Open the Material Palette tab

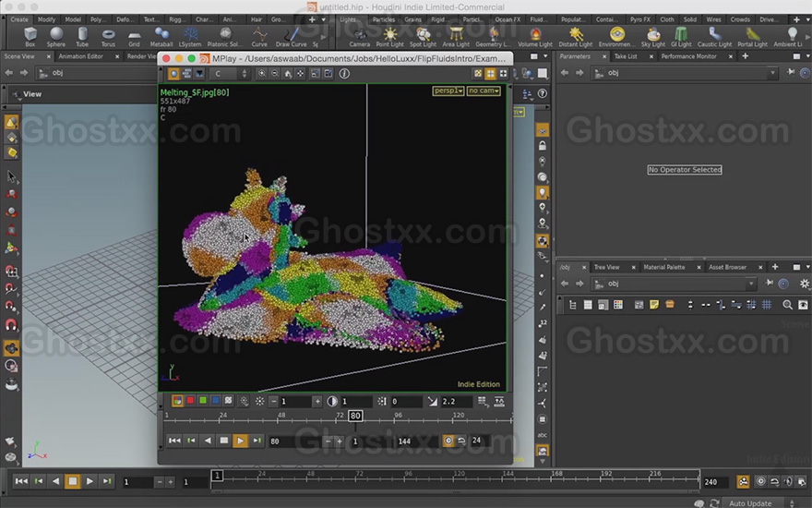[663, 267]
